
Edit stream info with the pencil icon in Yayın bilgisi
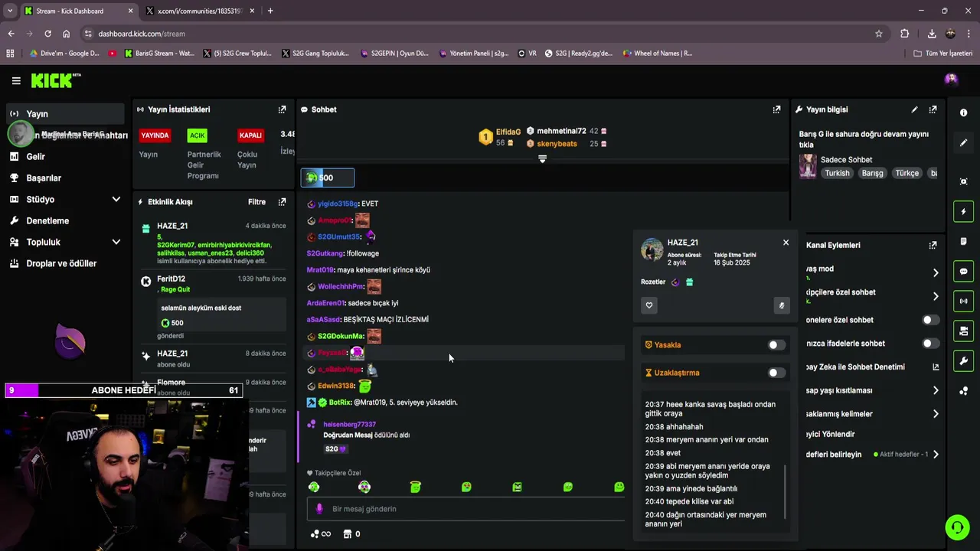914,109
